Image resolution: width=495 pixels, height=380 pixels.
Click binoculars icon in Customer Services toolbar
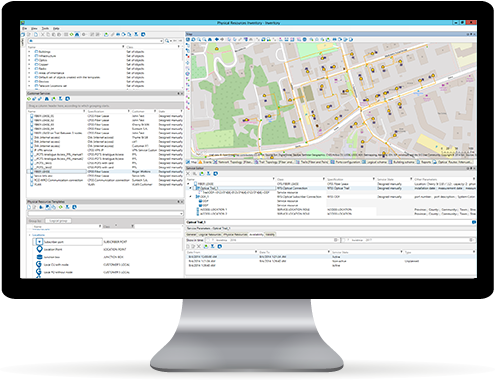47,99
